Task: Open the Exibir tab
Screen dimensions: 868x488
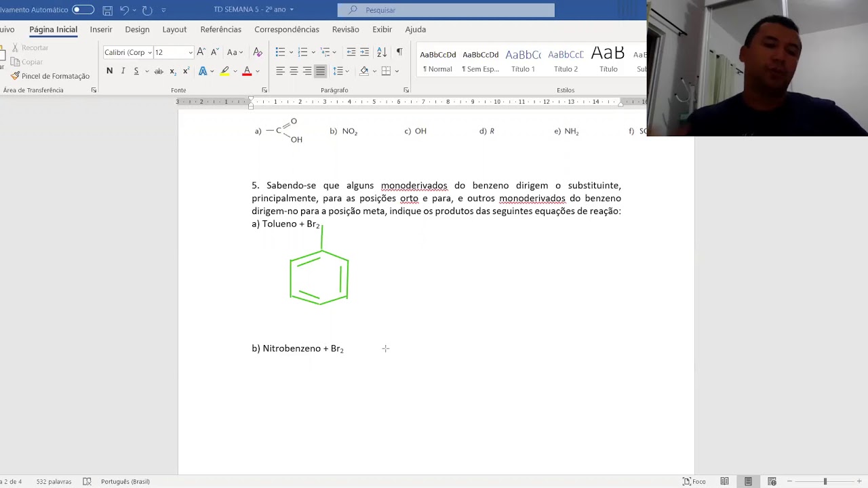Action: pyautogui.click(x=382, y=30)
